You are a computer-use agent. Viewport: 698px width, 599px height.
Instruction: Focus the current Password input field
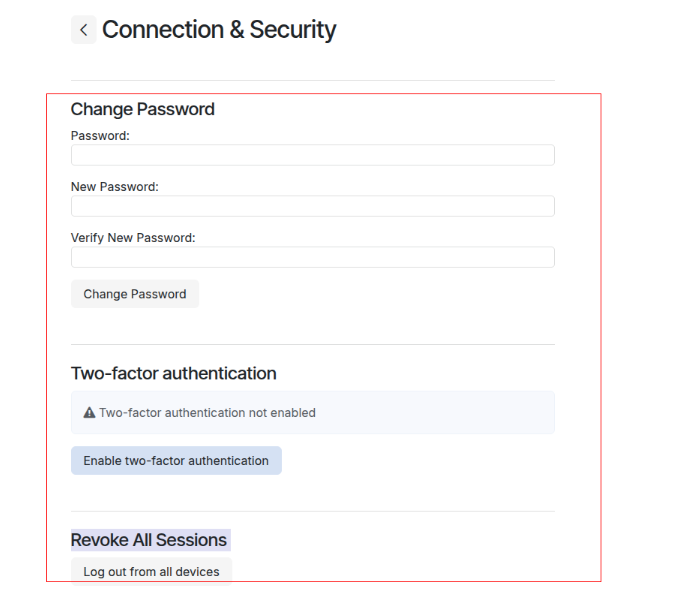[x=312, y=155]
